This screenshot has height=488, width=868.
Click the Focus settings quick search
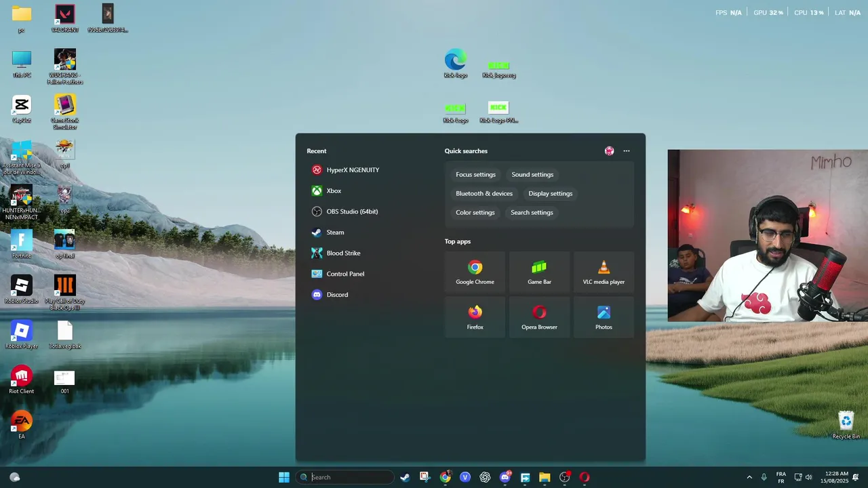(x=475, y=175)
